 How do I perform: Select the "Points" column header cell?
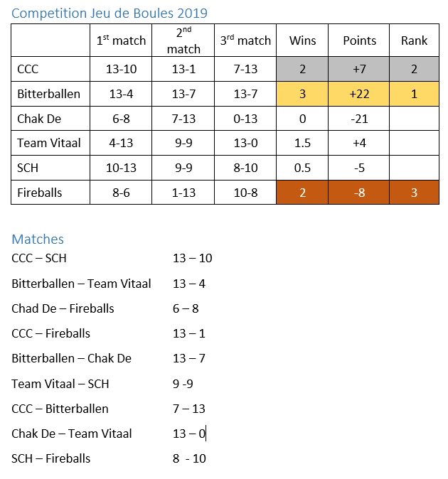pyautogui.click(x=359, y=41)
